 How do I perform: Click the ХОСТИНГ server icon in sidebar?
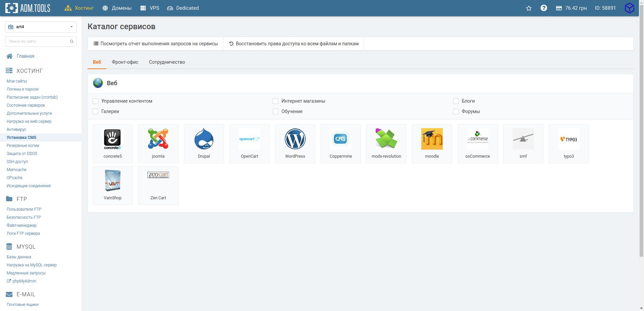9,71
